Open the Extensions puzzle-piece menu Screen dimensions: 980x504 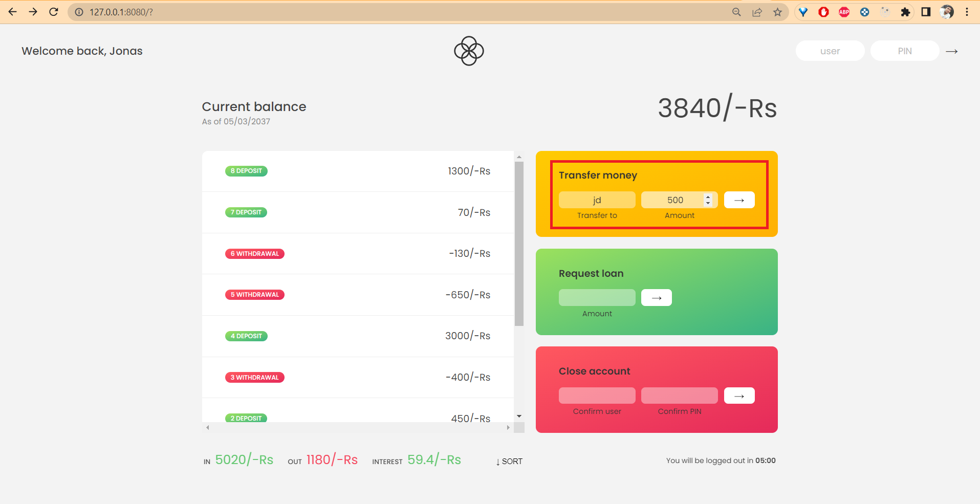coord(905,11)
